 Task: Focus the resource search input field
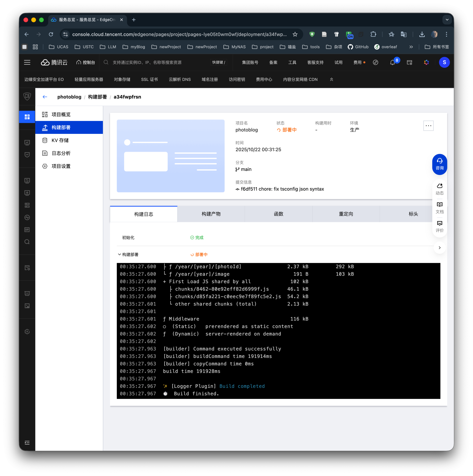pos(158,63)
